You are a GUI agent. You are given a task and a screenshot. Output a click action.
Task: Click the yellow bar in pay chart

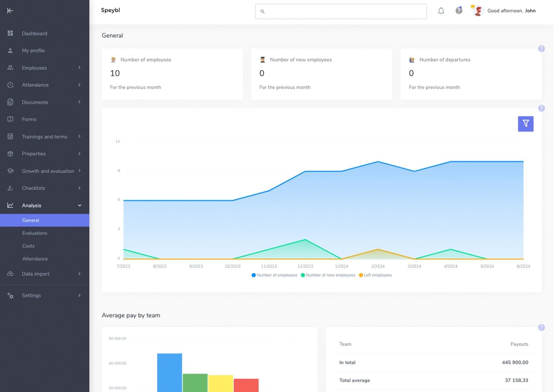coord(221,383)
